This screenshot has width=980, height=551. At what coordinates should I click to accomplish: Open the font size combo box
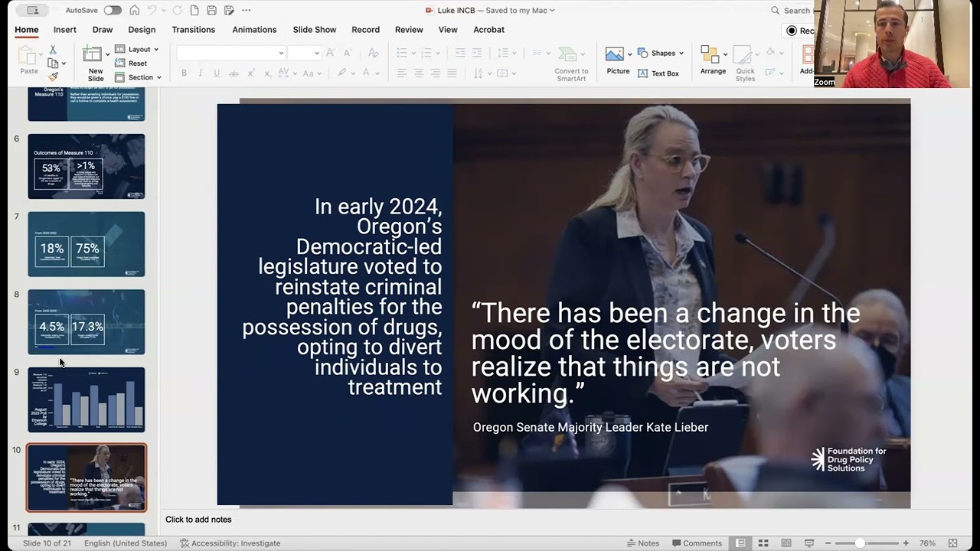click(303, 53)
